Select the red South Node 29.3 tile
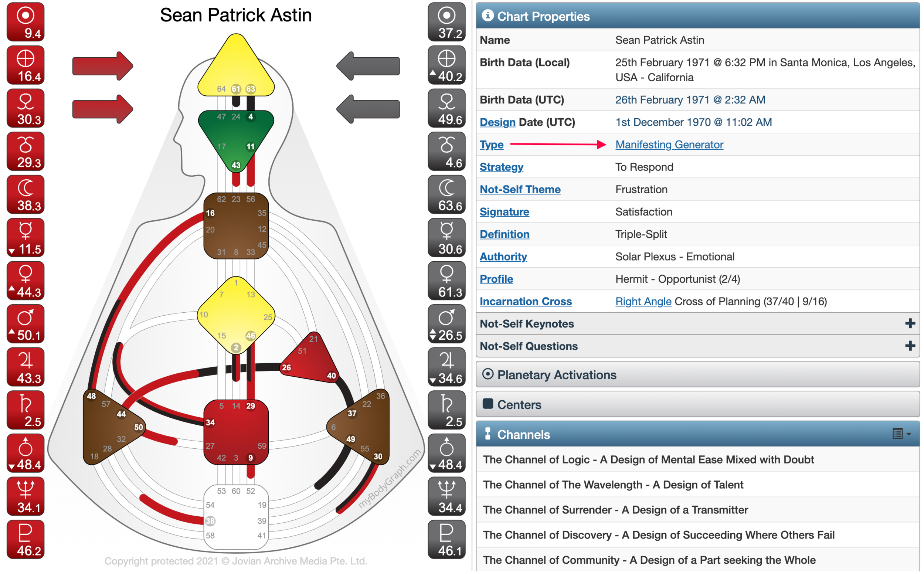The image size is (924, 574). (26, 151)
